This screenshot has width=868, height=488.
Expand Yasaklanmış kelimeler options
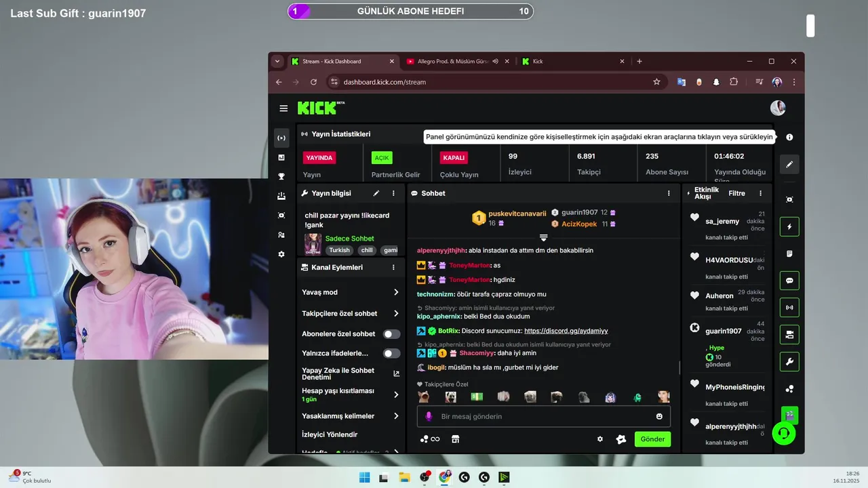(396, 416)
